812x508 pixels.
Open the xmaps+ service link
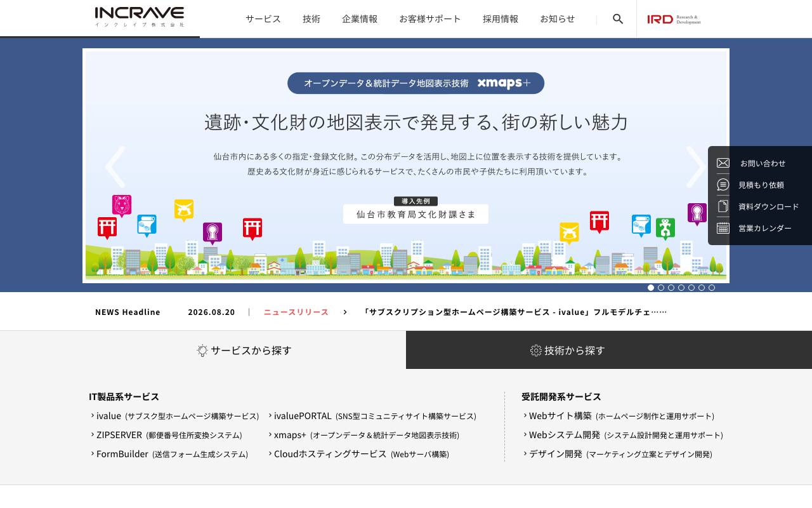point(364,435)
